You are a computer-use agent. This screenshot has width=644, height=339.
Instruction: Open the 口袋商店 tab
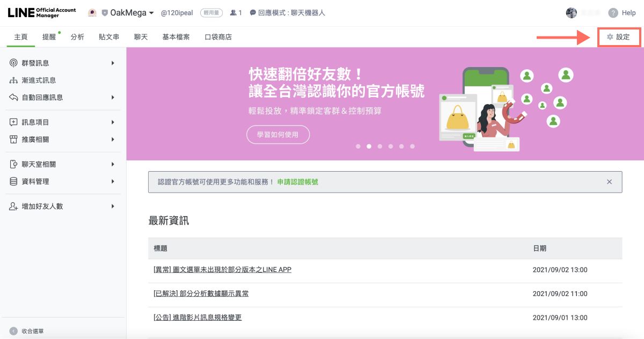[x=218, y=37]
